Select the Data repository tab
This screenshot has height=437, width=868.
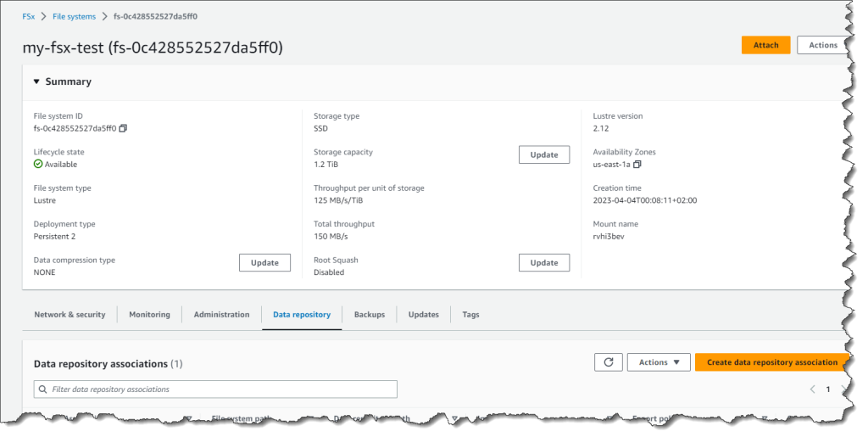302,315
